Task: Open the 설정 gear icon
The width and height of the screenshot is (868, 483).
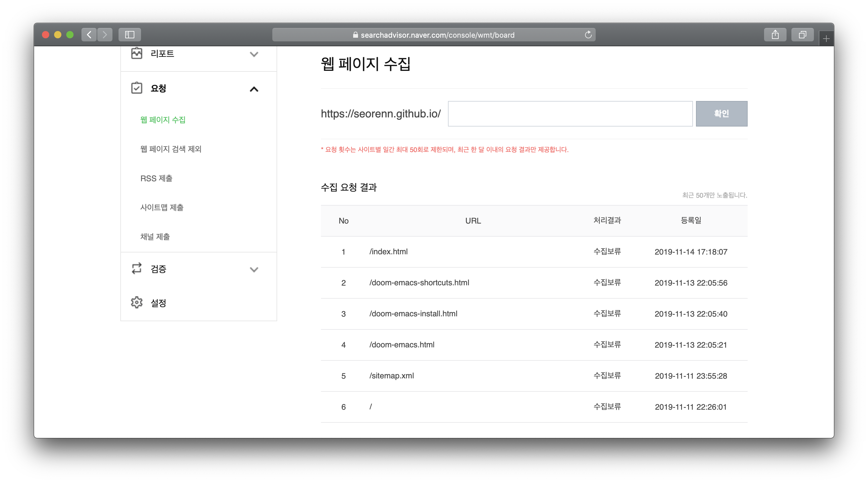Action: click(136, 303)
